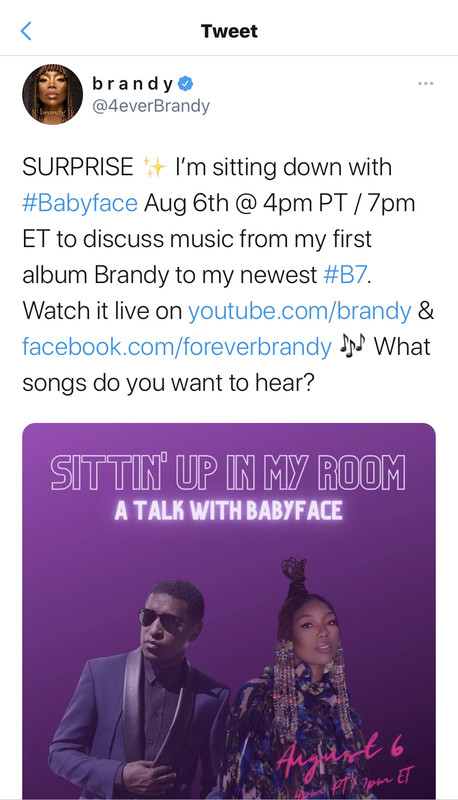Follow the youtube.com/brandy link
This screenshot has height=800, width=458.
point(300,311)
